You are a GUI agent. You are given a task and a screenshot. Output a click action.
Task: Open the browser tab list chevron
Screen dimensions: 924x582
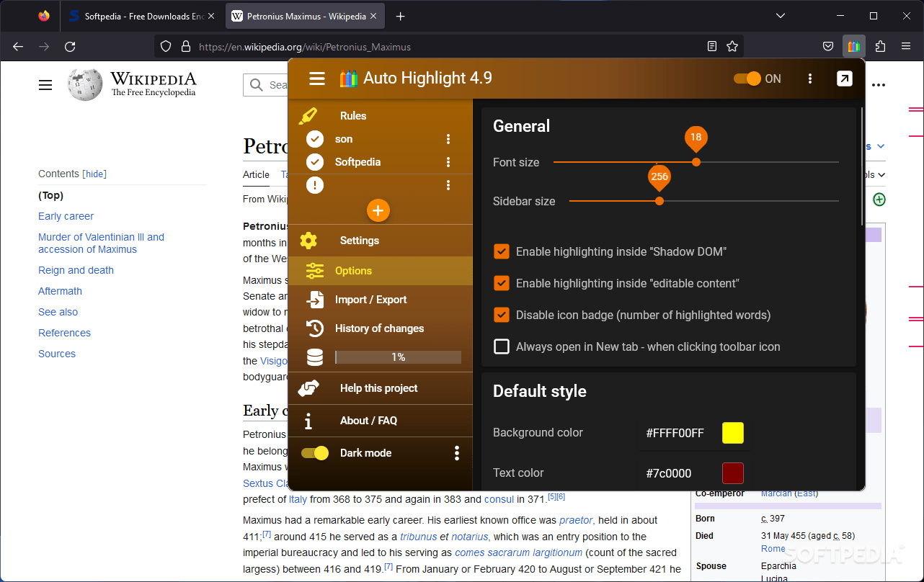coord(781,16)
